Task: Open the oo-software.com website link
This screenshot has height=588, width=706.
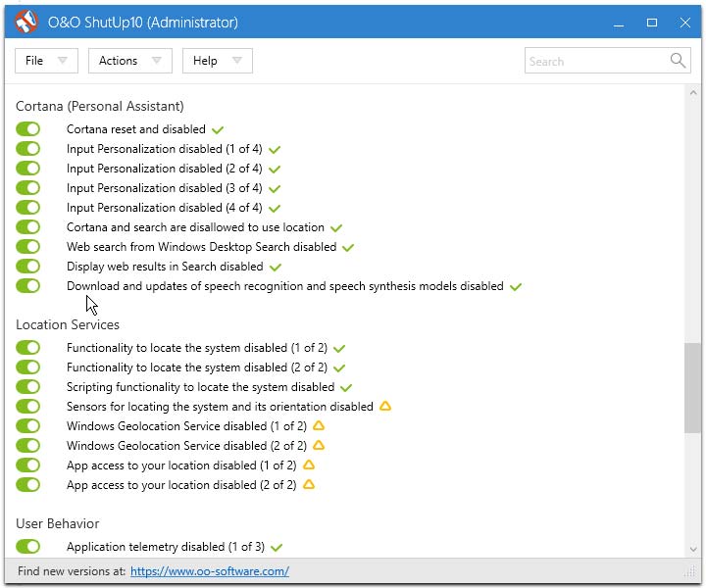Action: point(210,571)
